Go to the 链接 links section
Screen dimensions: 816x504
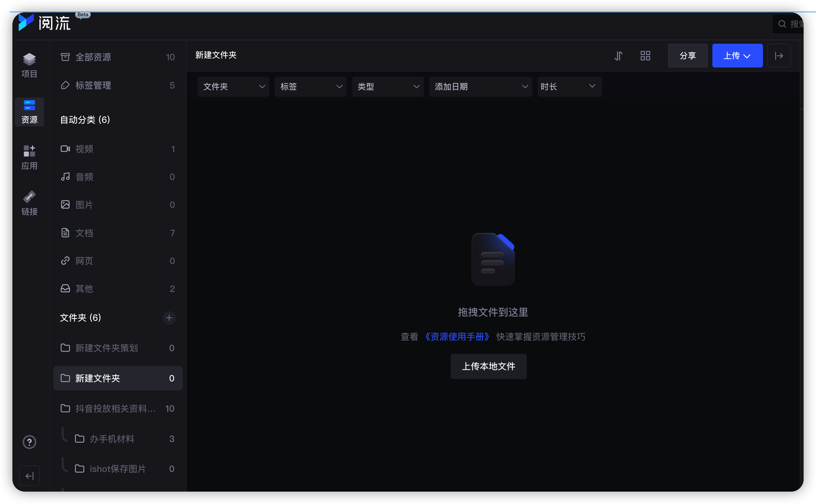point(29,203)
